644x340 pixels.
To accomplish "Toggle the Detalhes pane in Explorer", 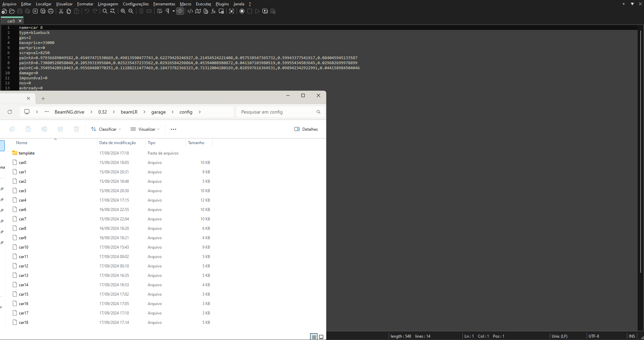I will click(306, 129).
